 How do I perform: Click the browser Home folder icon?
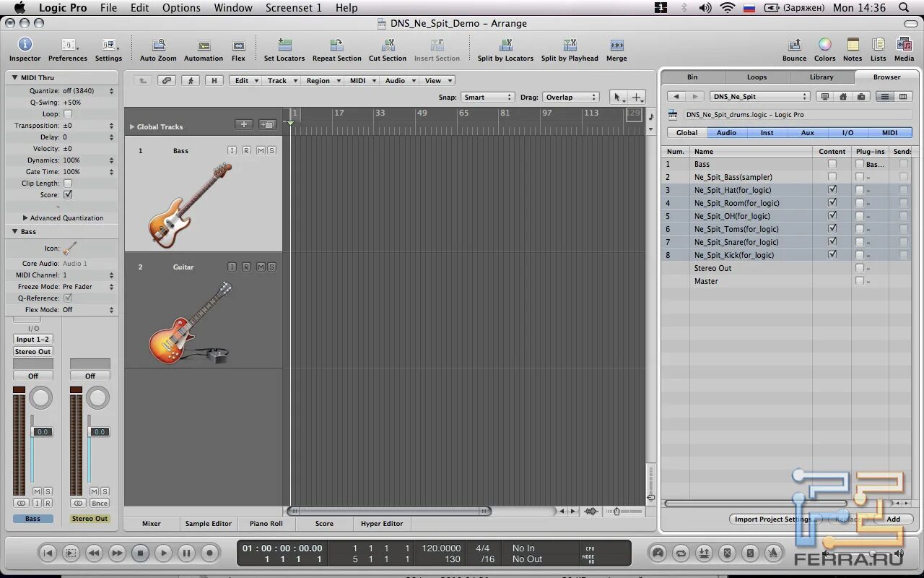pyautogui.click(x=842, y=96)
